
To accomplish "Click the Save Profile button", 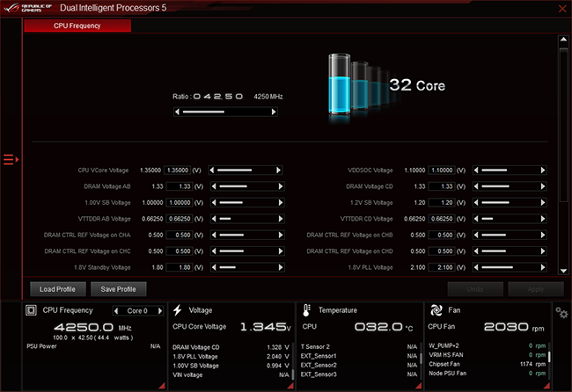I will click(118, 289).
